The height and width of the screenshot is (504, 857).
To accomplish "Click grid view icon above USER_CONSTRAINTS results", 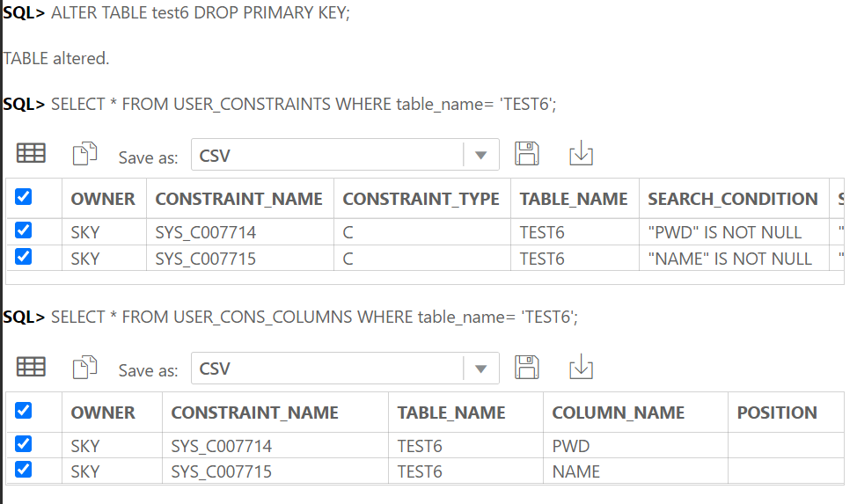I will click(x=31, y=153).
